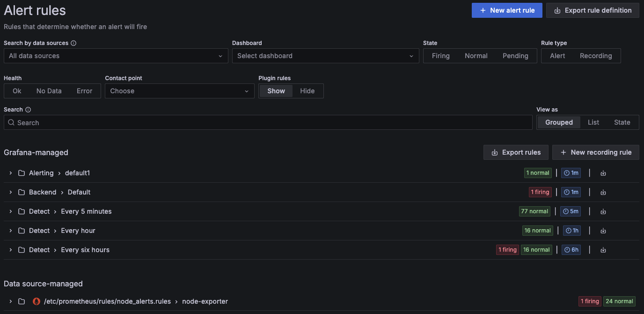
Task: Click the 5m evaluation interval badge
Action: (571, 211)
